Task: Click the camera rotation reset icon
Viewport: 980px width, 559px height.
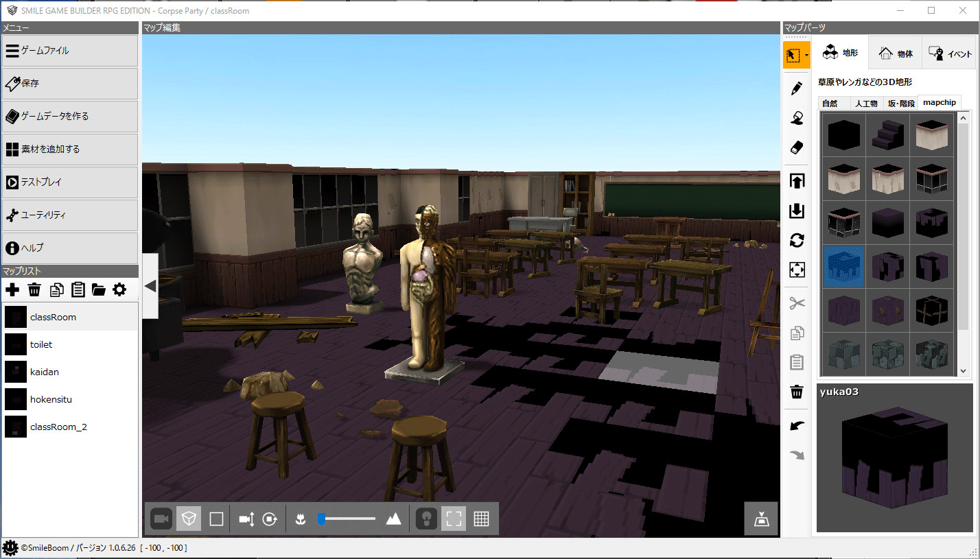Action: pos(270,519)
